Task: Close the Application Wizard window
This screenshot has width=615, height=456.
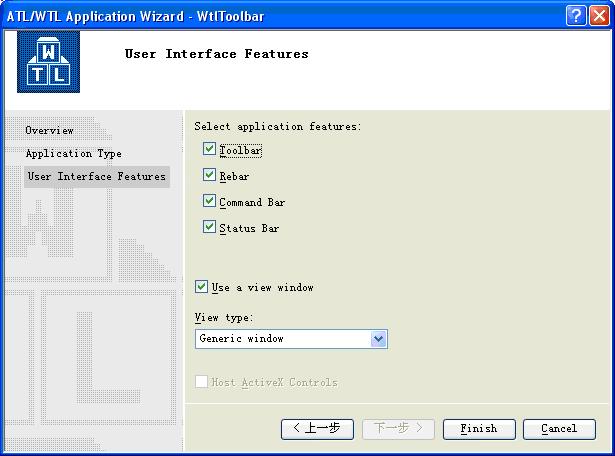Action: pos(599,16)
